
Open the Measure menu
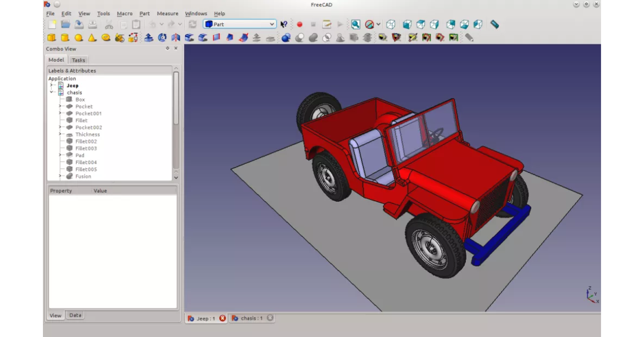167,13
